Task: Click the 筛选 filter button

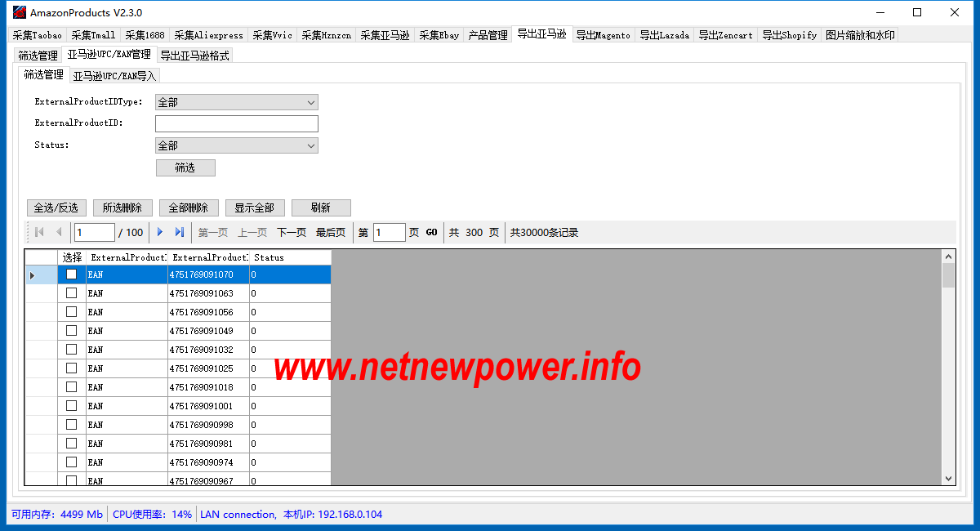Action: click(x=185, y=167)
